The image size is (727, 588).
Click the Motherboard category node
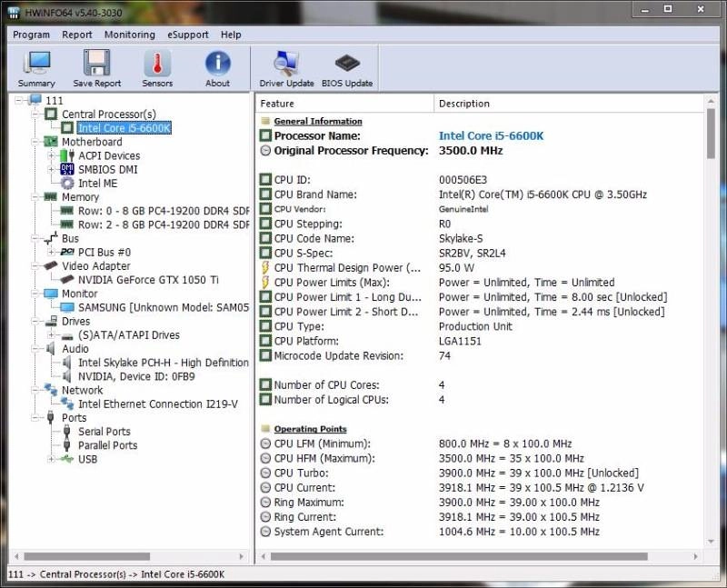point(92,142)
